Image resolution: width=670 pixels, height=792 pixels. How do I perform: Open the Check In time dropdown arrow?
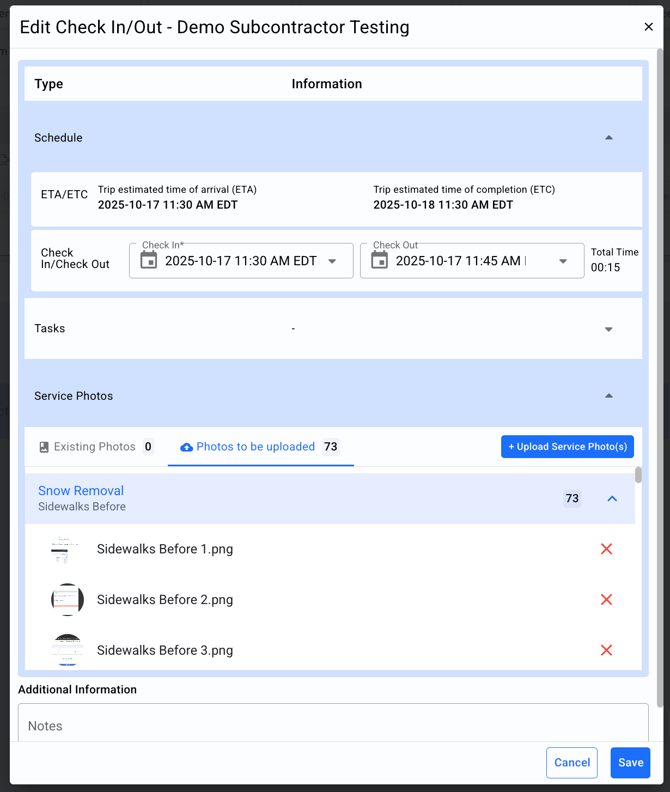333,261
